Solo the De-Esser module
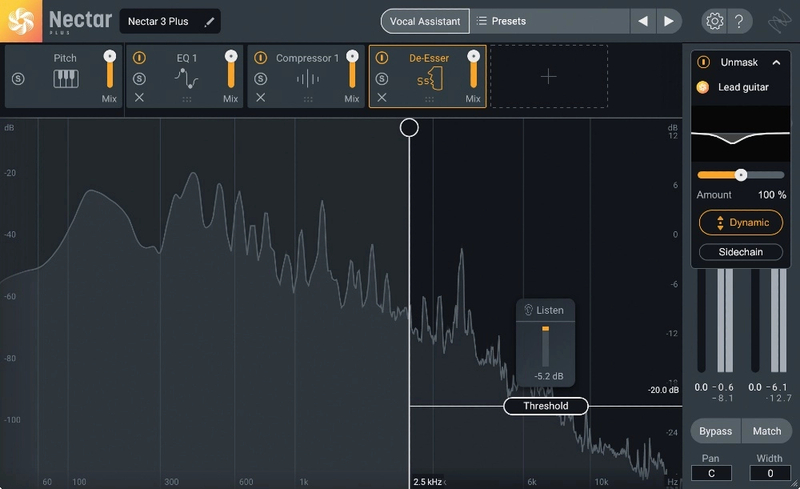This screenshot has width=800, height=489. [x=382, y=79]
